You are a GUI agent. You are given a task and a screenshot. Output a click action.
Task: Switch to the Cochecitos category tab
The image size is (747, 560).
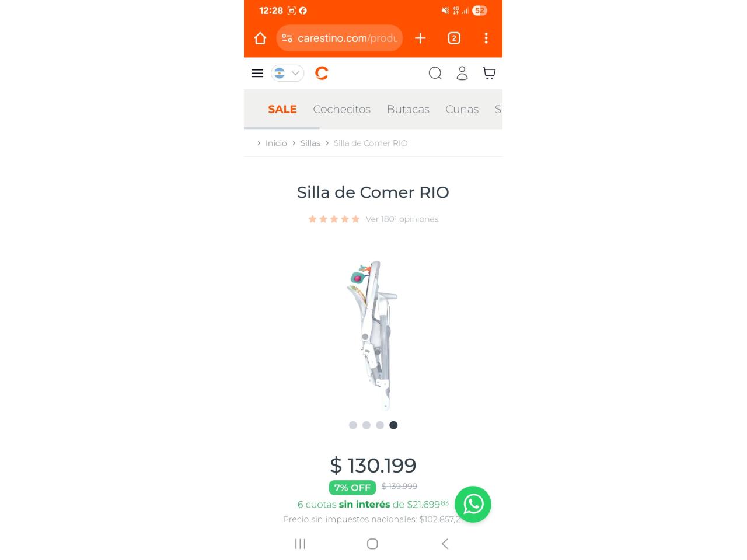pyautogui.click(x=342, y=109)
